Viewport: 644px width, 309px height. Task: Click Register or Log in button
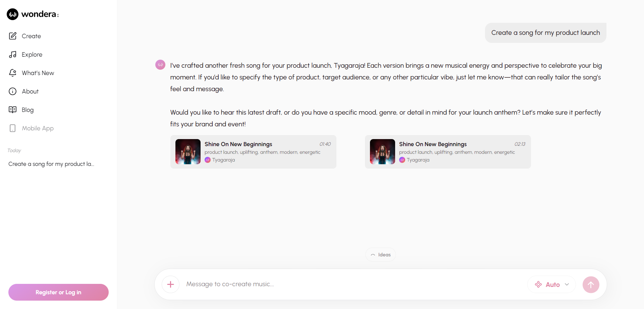[x=58, y=292]
